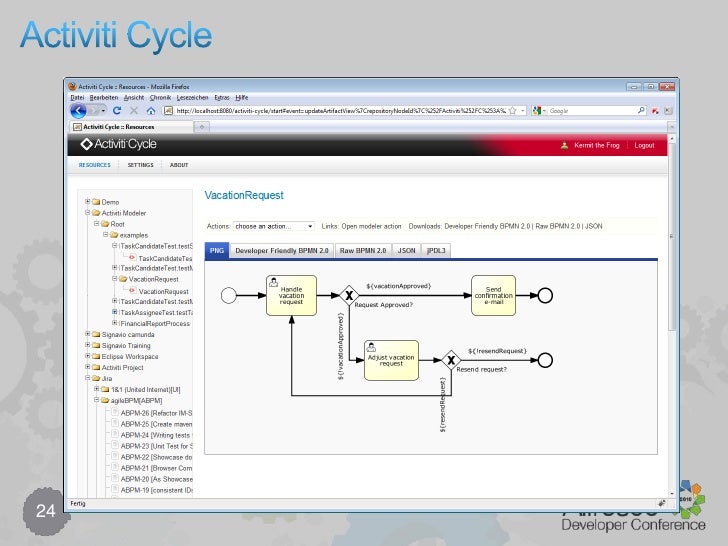Click the Send confirmation e-mail task

point(493,295)
